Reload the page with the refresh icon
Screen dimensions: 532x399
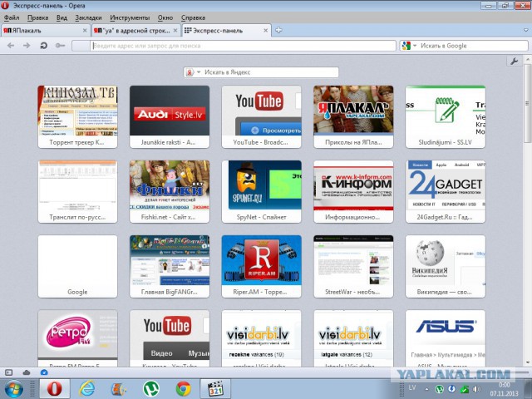43,46
